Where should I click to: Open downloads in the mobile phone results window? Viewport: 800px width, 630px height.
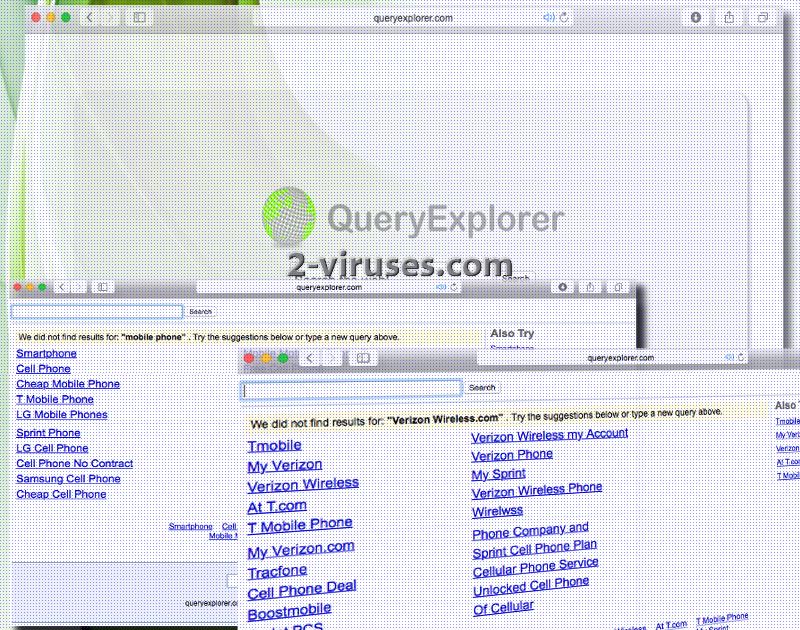pos(563,287)
